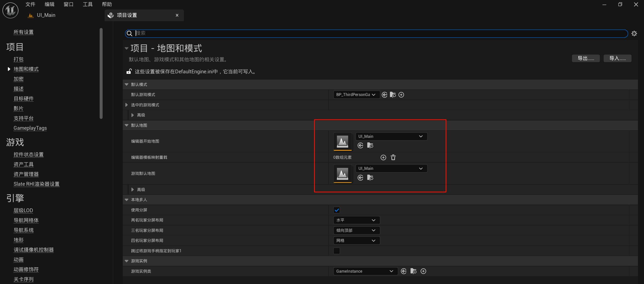644x284 pixels.
Task: Click the unlock icon beside DefaultEngine.ini notice
Action: (129, 72)
